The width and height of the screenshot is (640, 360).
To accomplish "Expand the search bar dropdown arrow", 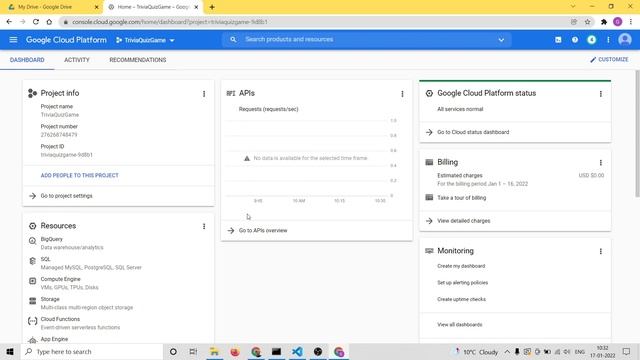I will coord(501,40).
